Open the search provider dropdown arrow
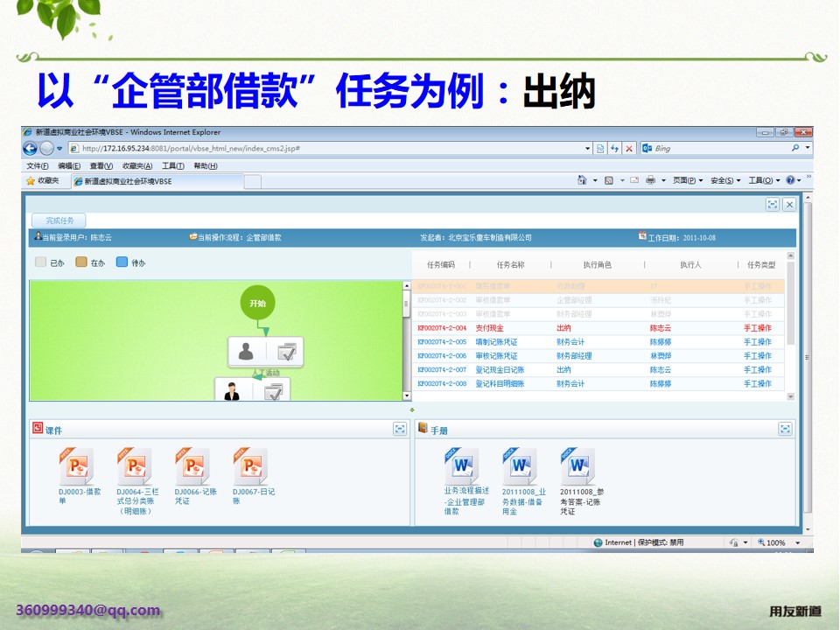 click(x=808, y=148)
